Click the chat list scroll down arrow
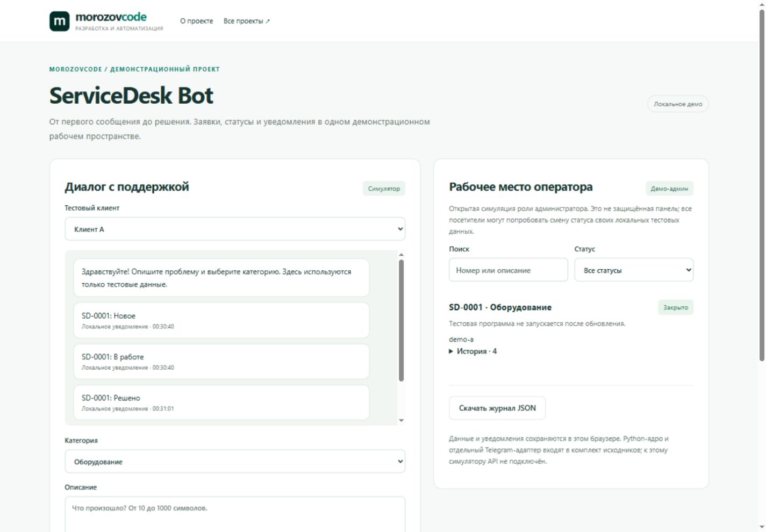The height and width of the screenshot is (532, 766). [x=401, y=421]
